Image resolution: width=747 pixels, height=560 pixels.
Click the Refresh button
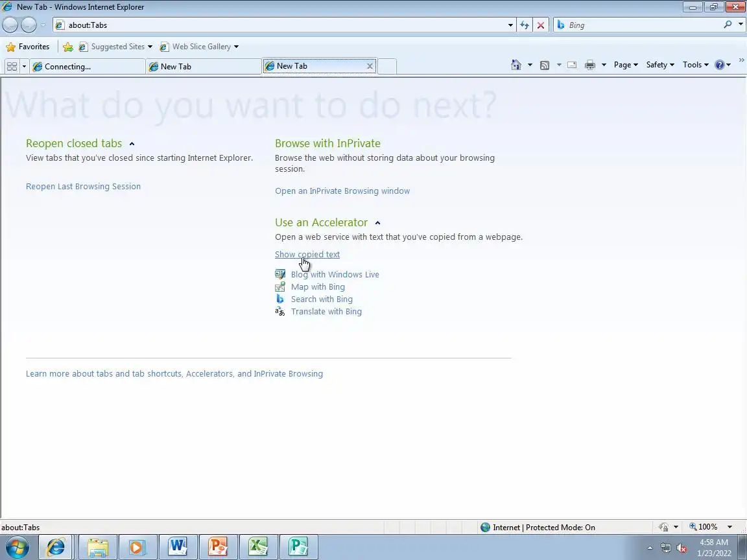(x=525, y=25)
